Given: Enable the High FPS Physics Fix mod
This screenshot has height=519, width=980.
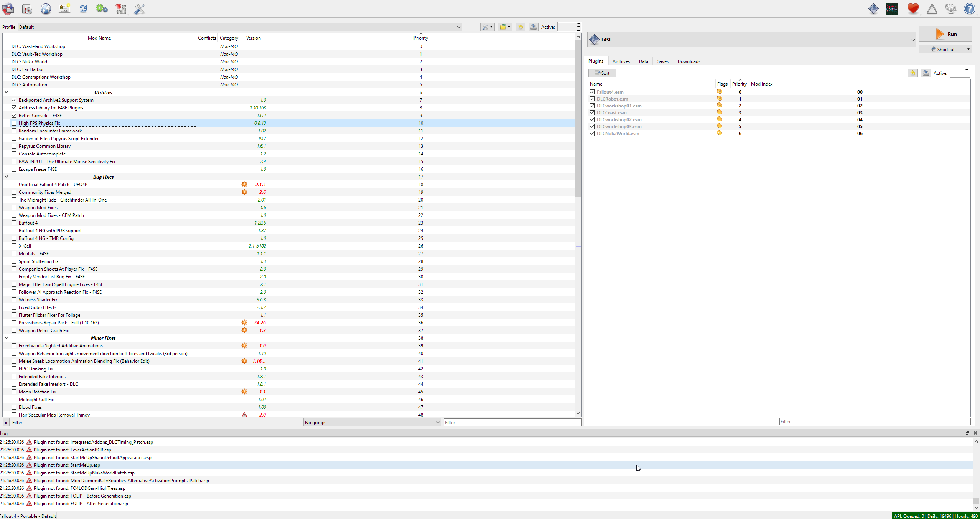Looking at the screenshot, I should point(14,123).
